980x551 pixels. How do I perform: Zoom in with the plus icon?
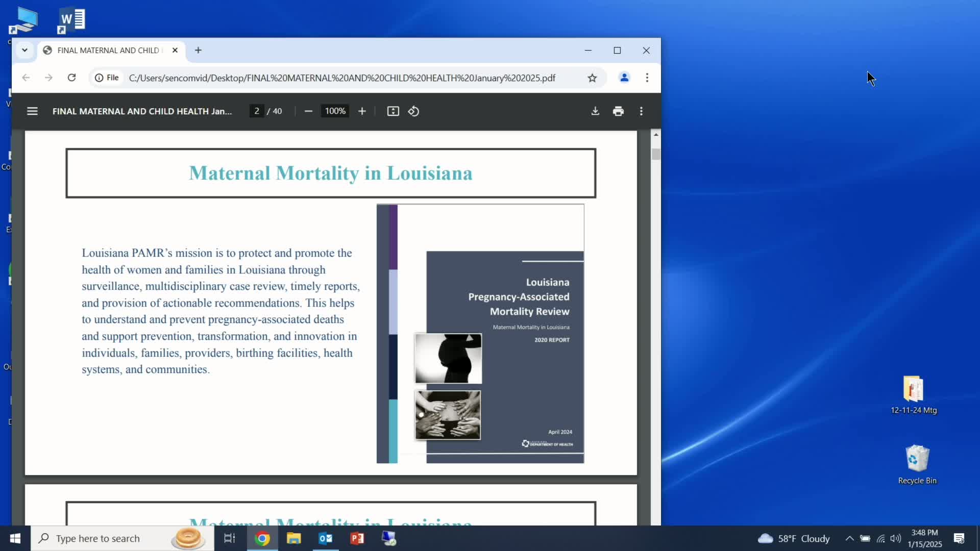click(x=362, y=111)
